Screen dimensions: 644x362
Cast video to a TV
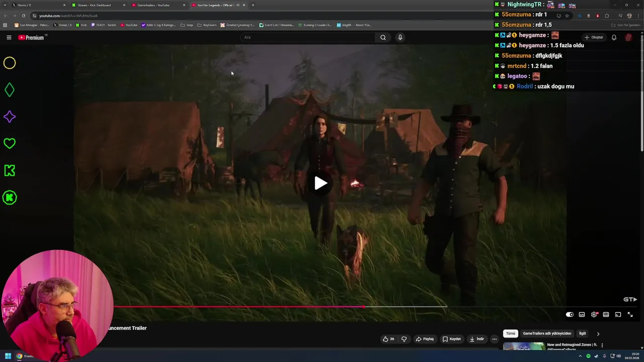(618, 315)
